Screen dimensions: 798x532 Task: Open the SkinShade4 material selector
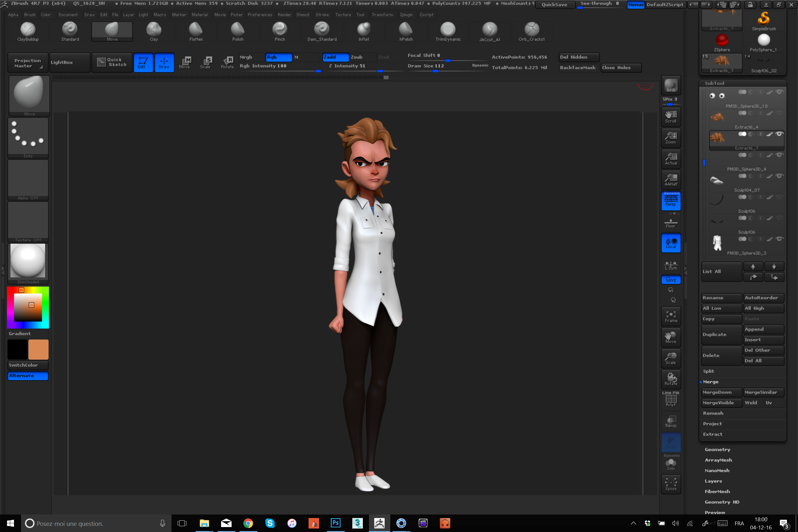pos(28,264)
